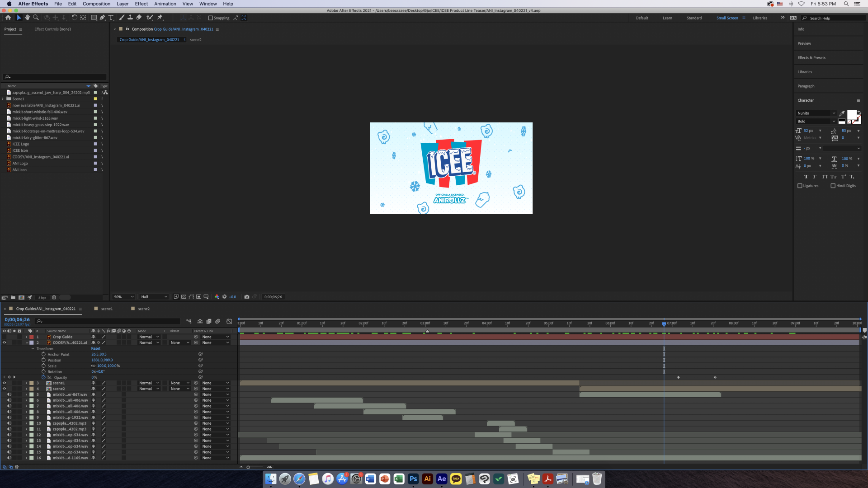The width and height of the screenshot is (868, 488).
Task: Expand the Scene1 folder in Project panel
Action: (3, 99)
